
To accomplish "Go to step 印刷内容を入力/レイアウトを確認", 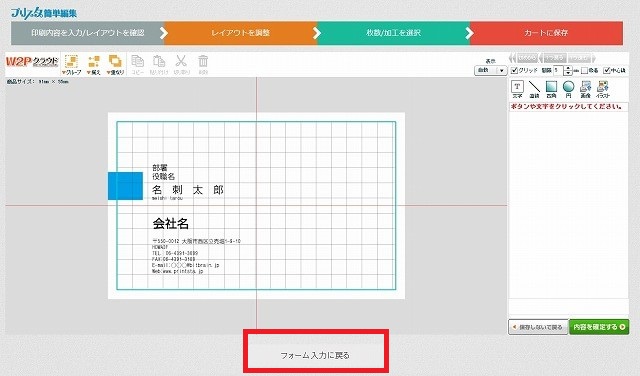I will [x=87, y=33].
